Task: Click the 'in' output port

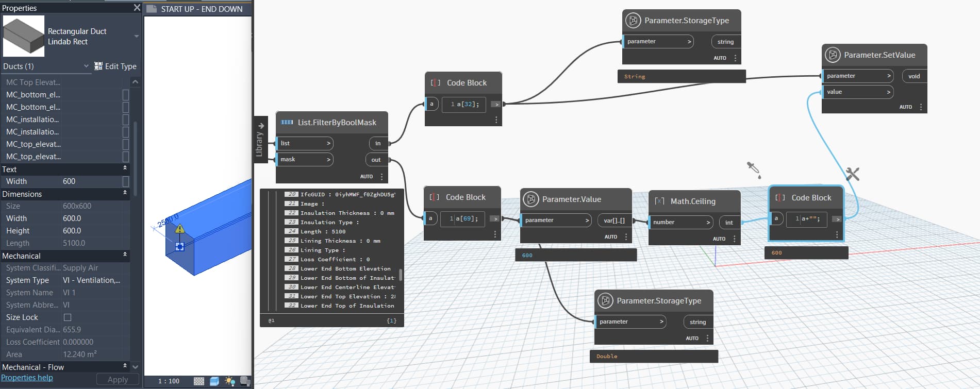Action: pyautogui.click(x=378, y=143)
